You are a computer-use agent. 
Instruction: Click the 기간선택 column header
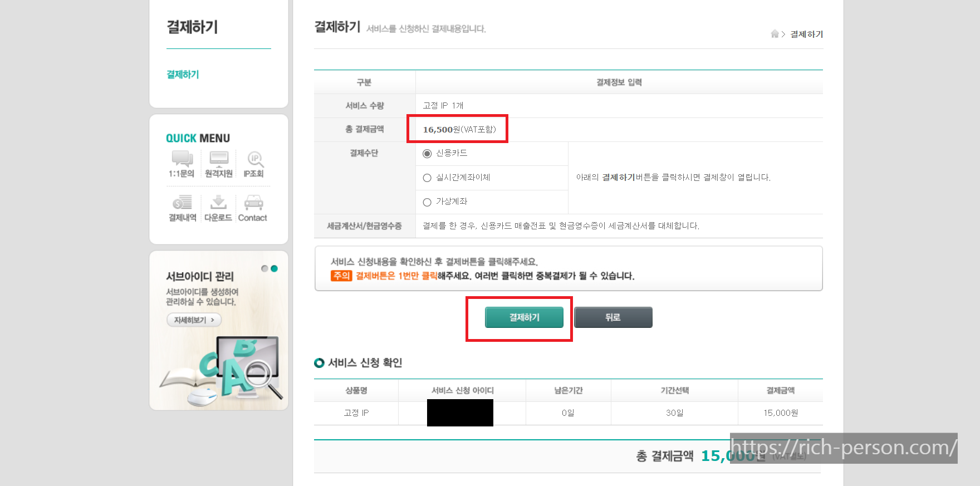click(674, 391)
